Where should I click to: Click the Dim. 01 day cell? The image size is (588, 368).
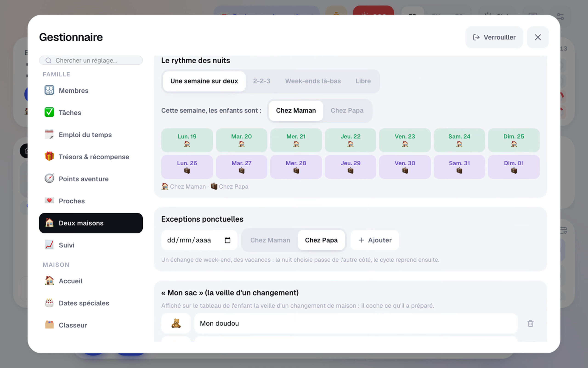click(x=513, y=167)
